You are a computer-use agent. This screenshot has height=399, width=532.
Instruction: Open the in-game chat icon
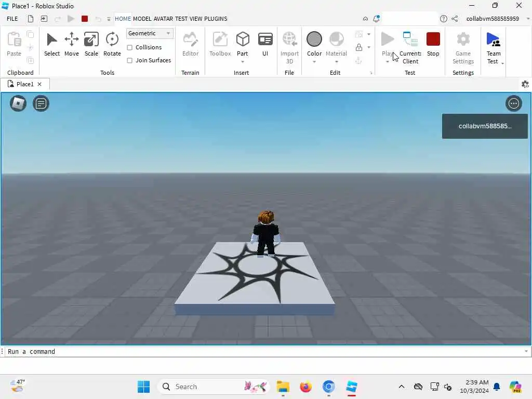click(x=41, y=103)
